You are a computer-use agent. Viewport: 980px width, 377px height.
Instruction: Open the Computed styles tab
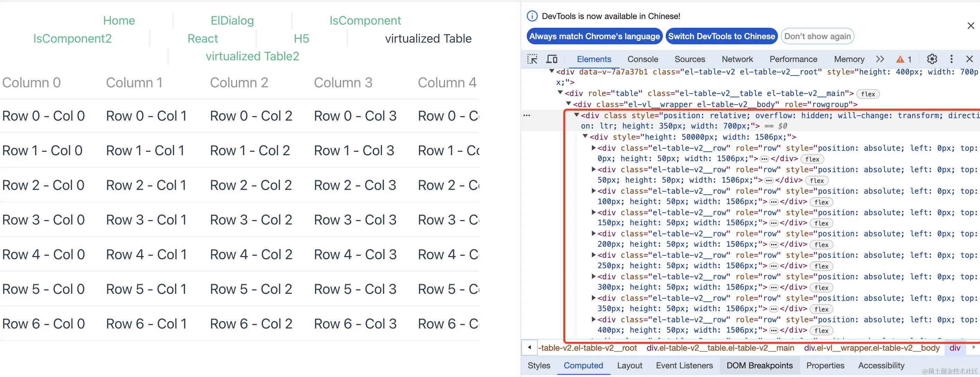pos(583,365)
